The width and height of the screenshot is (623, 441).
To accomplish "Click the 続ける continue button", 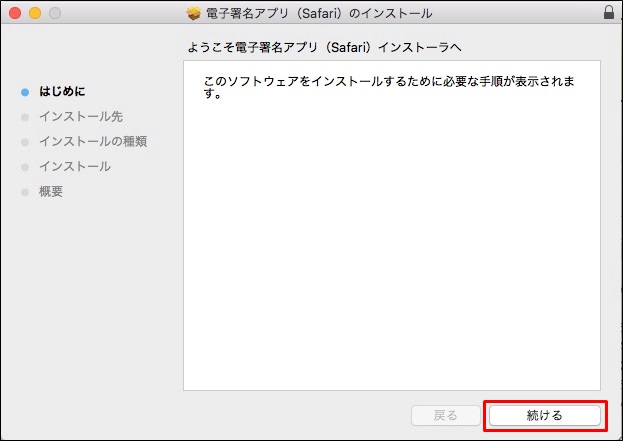I will [545, 416].
